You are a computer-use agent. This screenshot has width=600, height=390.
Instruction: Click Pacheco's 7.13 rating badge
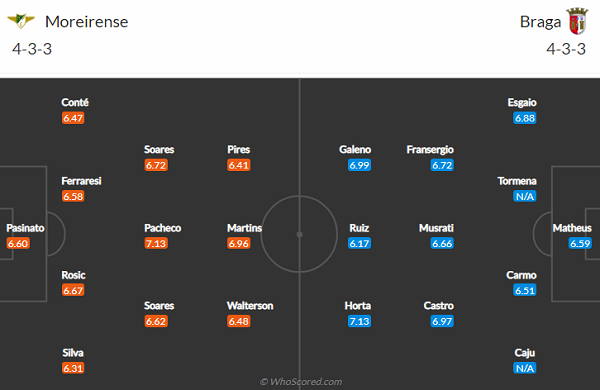click(156, 243)
